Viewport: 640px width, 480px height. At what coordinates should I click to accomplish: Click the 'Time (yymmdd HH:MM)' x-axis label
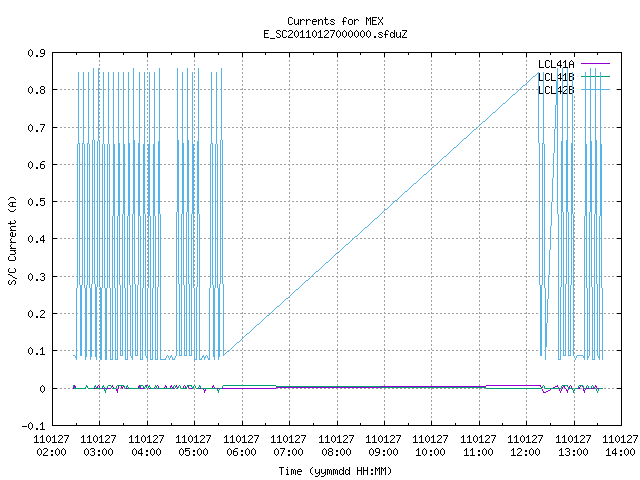click(x=335, y=471)
